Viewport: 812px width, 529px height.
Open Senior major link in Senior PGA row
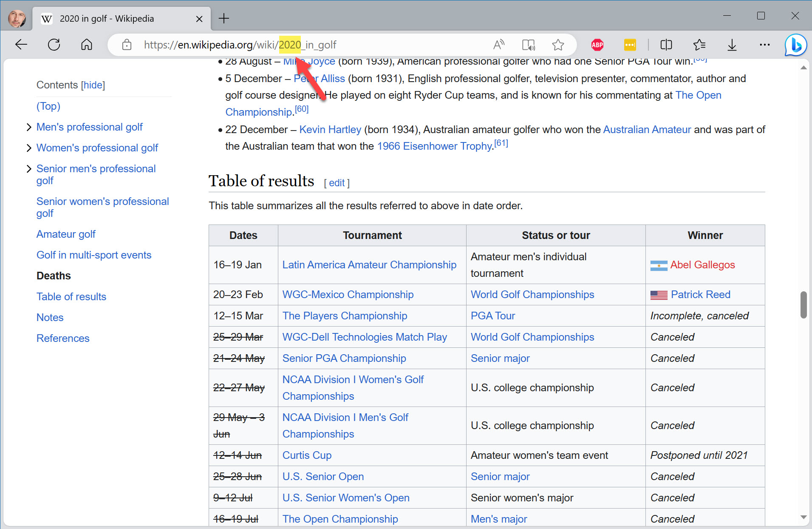tap(500, 358)
